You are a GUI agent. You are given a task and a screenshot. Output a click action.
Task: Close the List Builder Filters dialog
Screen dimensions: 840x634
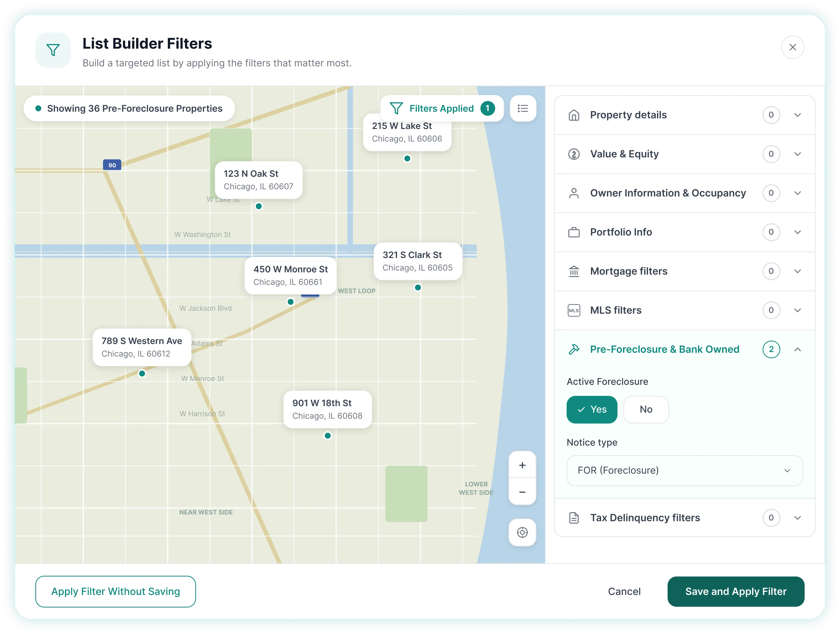792,47
